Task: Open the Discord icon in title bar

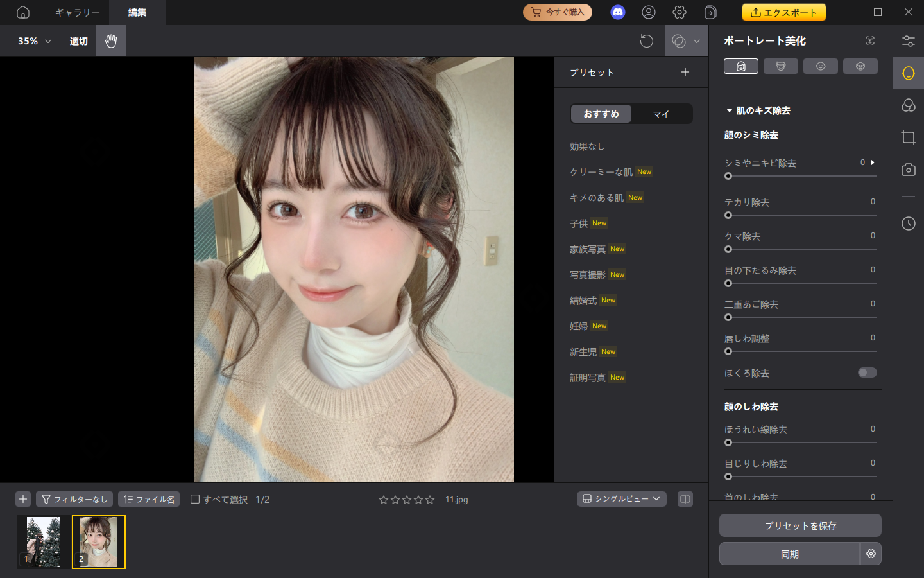Action: pos(617,12)
